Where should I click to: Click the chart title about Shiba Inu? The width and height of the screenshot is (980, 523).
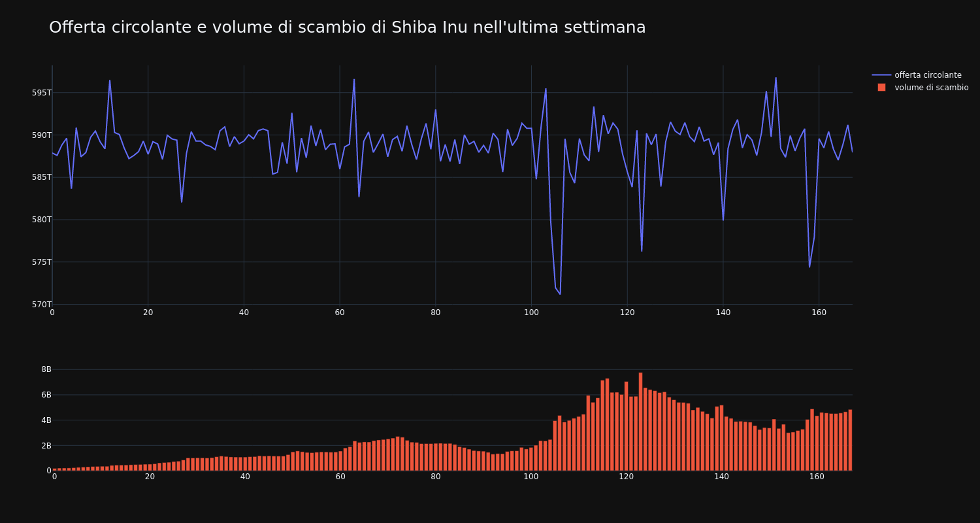pyautogui.click(x=347, y=27)
